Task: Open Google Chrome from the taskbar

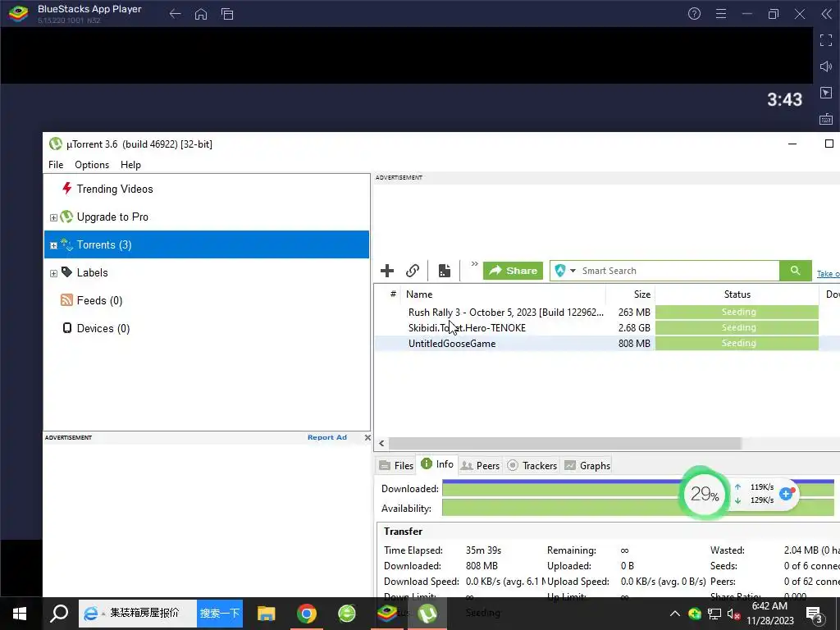Action: pyautogui.click(x=307, y=614)
